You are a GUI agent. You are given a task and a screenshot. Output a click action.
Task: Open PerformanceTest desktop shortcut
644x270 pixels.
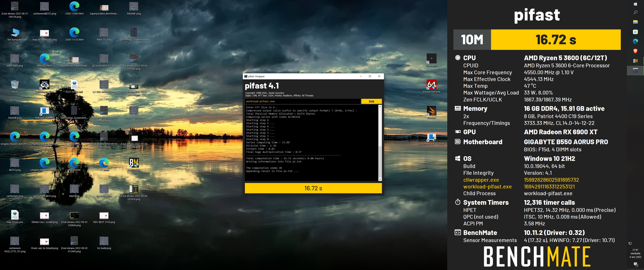click(45, 86)
